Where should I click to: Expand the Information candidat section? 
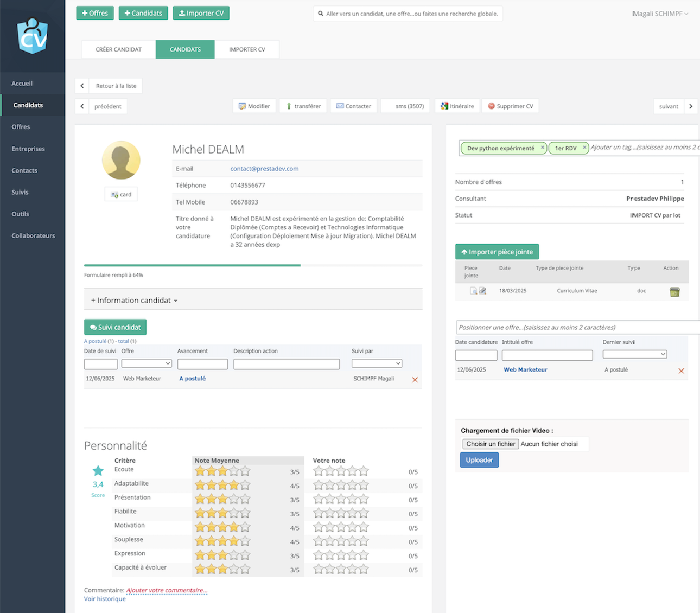point(134,301)
